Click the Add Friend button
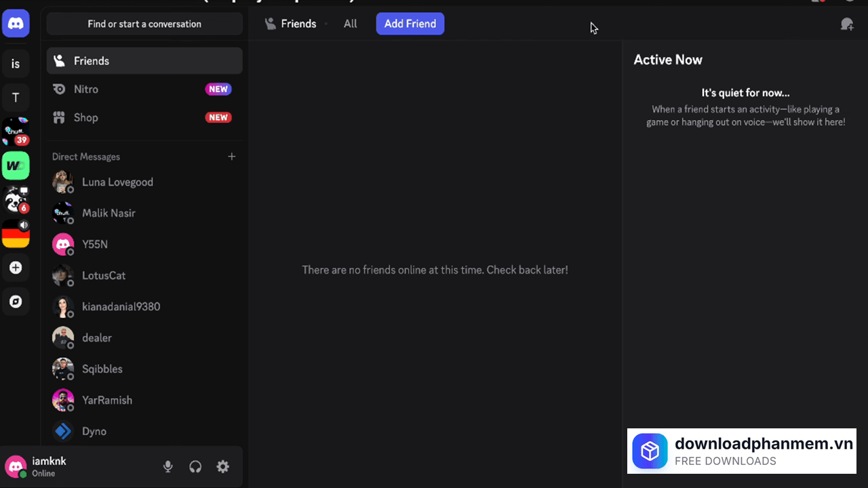The height and width of the screenshot is (488, 868). click(x=410, y=23)
